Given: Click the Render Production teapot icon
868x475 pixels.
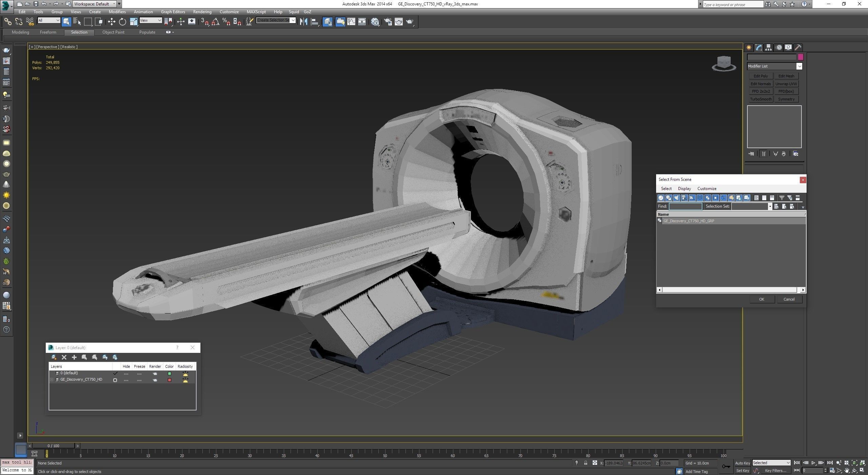Looking at the screenshot, I should click(x=410, y=22).
